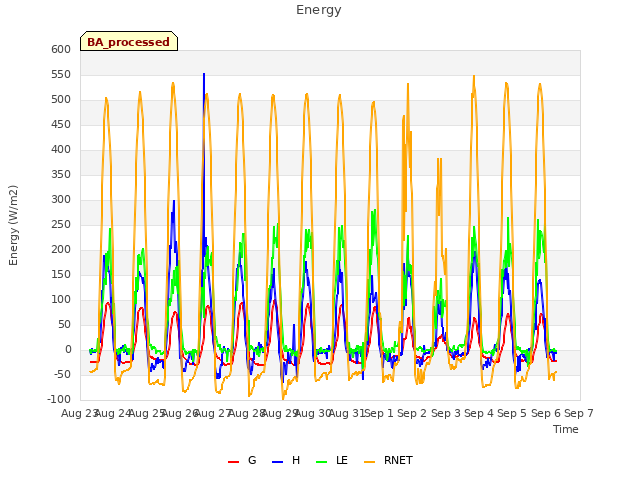This screenshot has height=480, width=640.
Task: Click the Sep 1 x-axis label
Action: (x=379, y=413)
